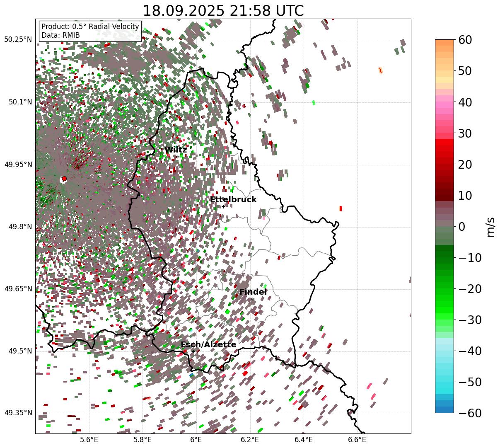Click the 50.1°N latitude label
500x448 pixels.
pos(20,102)
